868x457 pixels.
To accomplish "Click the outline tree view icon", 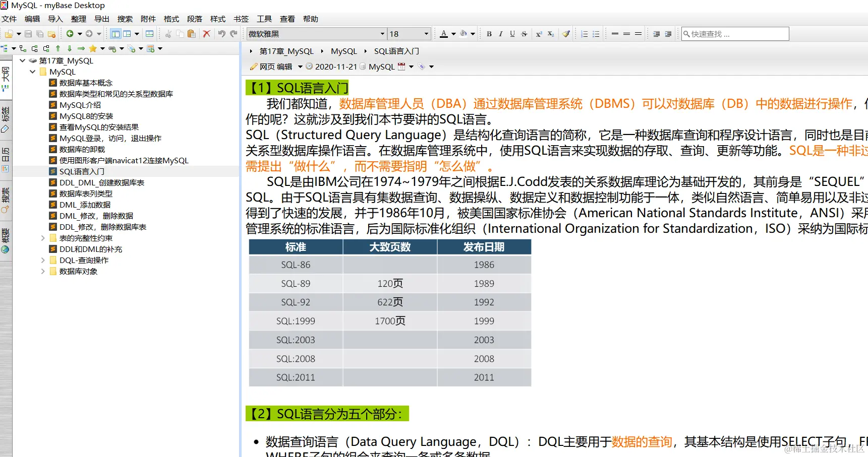I will click(5, 48).
